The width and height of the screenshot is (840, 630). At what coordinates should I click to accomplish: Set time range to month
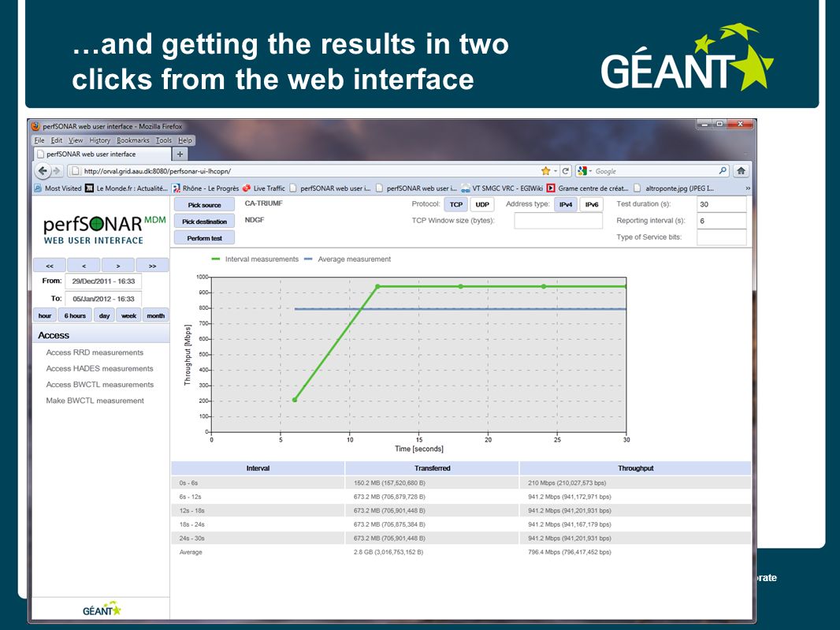click(x=156, y=316)
